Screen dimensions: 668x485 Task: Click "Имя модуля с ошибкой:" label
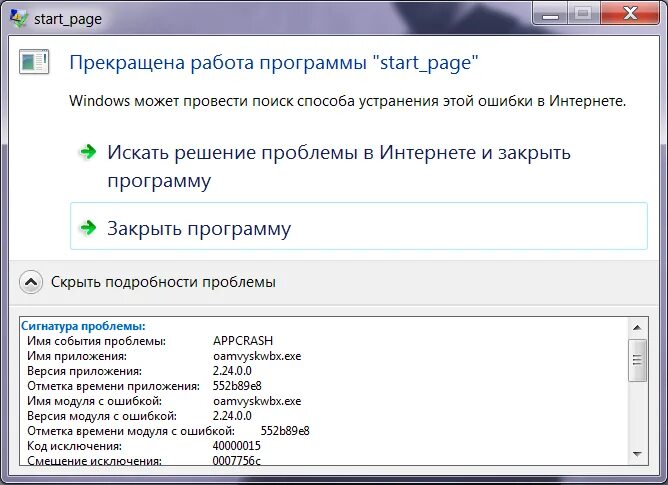coord(94,401)
